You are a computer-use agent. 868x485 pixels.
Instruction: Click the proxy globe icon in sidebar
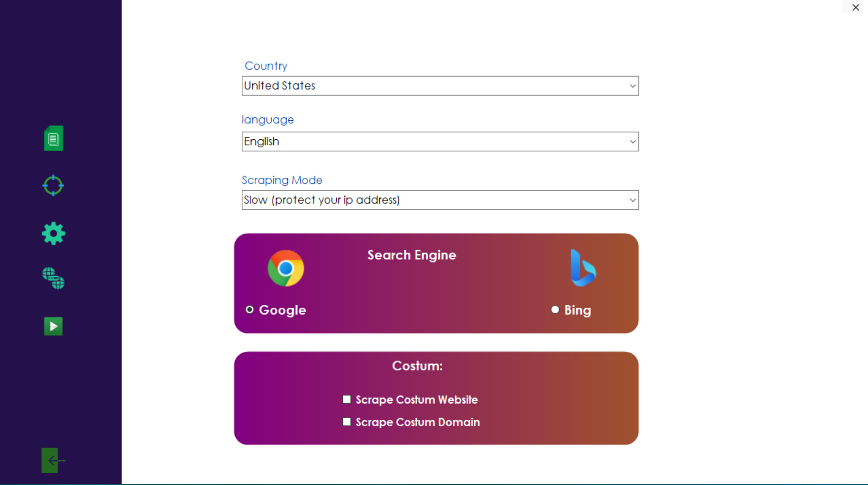pyautogui.click(x=53, y=279)
